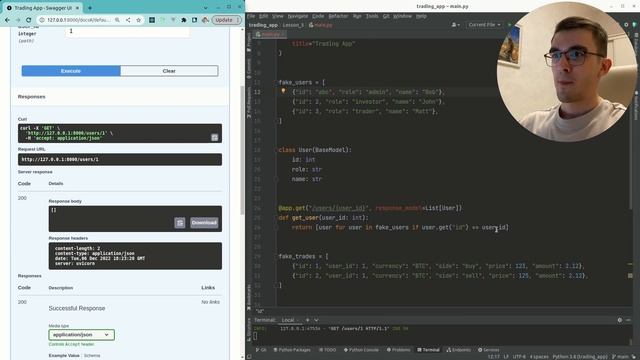Open the application/json media type dropdown
Screen dimensions: 640x360
point(82,335)
